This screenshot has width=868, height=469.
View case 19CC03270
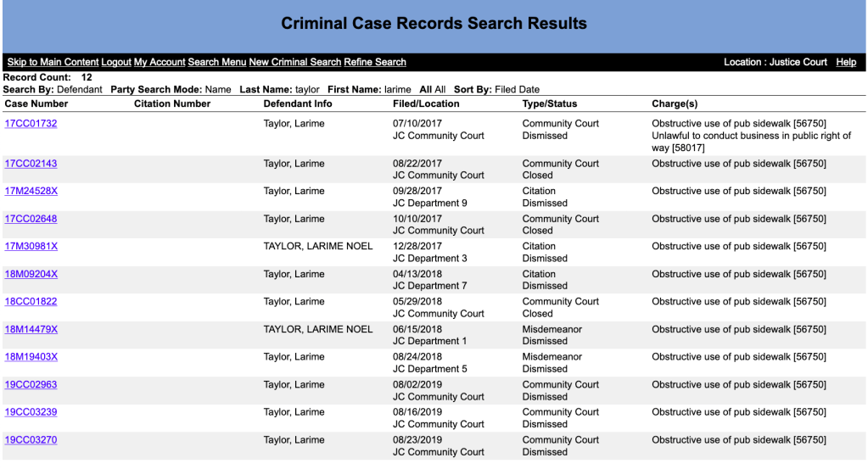31,440
